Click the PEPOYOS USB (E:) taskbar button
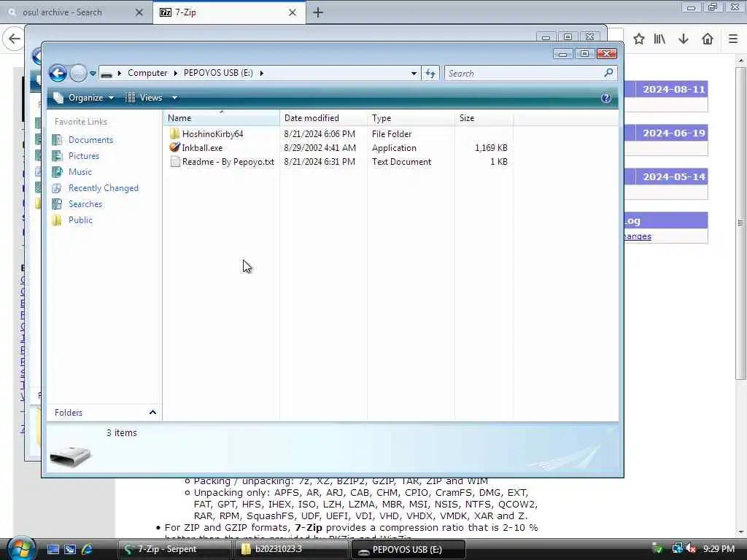Viewport: 747px width, 560px height. pos(409,550)
